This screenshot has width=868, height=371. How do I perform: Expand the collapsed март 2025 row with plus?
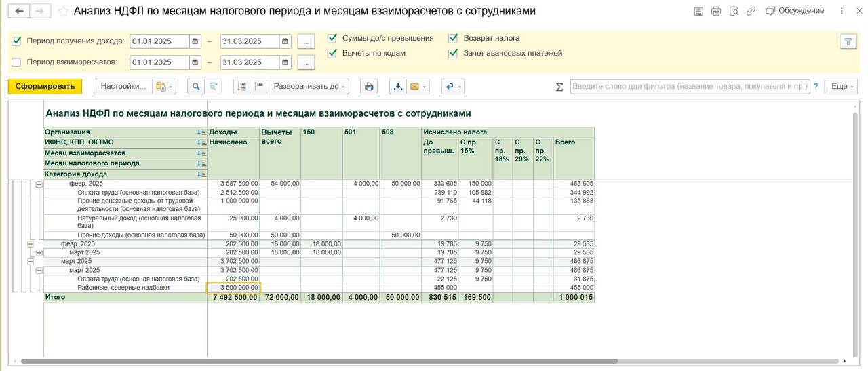(x=39, y=252)
